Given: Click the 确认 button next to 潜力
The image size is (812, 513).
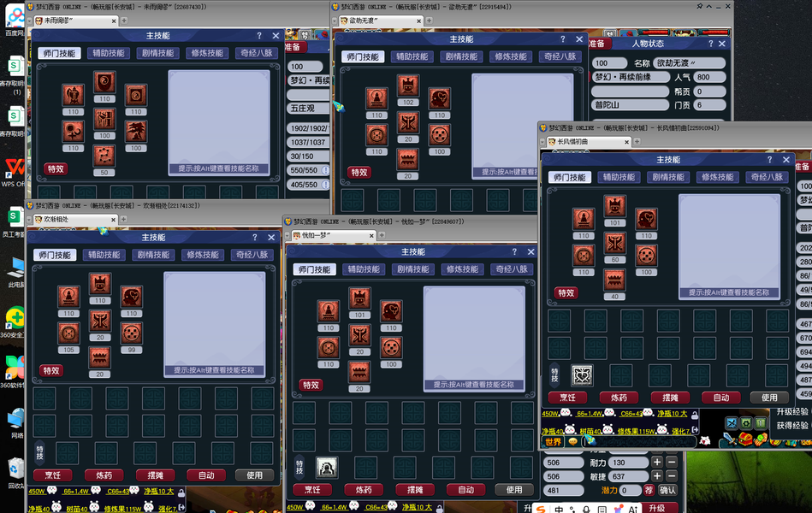Looking at the screenshot, I should tap(667, 490).
